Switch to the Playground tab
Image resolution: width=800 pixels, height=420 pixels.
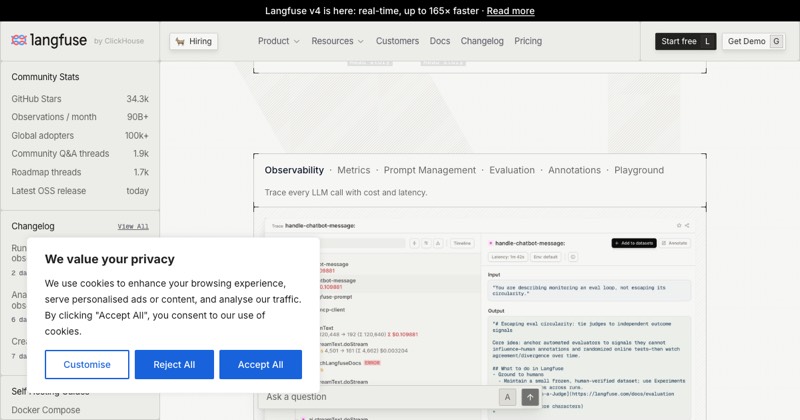click(x=639, y=170)
